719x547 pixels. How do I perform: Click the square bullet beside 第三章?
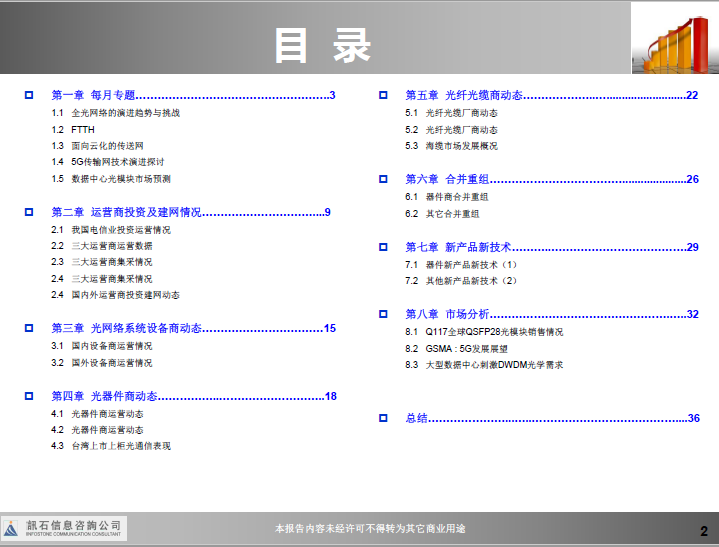click(29, 328)
